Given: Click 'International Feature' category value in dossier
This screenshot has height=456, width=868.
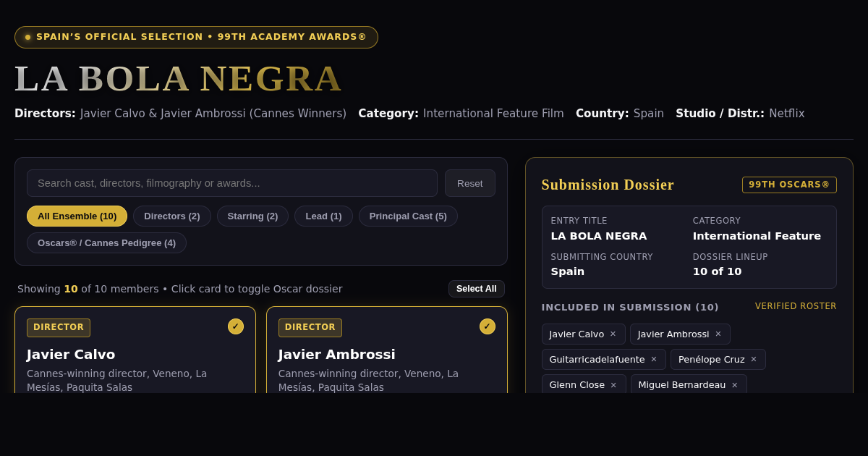Looking at the screenshot, I should coord(757,236).
